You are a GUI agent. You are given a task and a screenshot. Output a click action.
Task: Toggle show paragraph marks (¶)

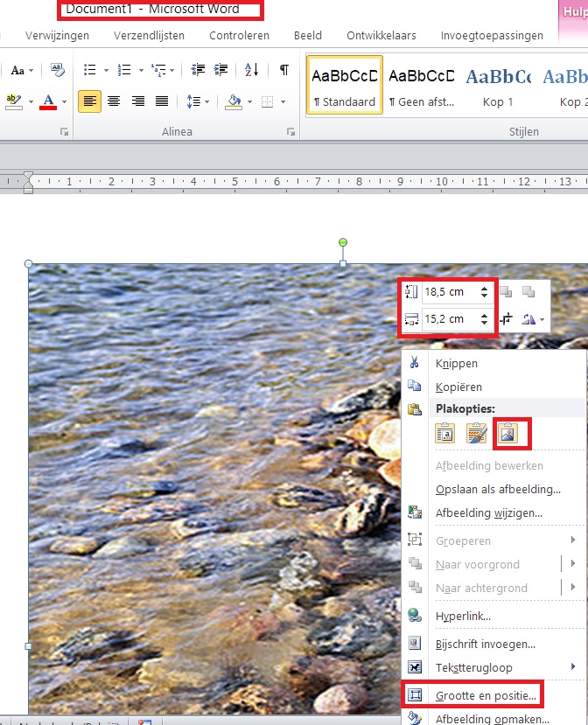pyautogui.click(x=283, y=70)
